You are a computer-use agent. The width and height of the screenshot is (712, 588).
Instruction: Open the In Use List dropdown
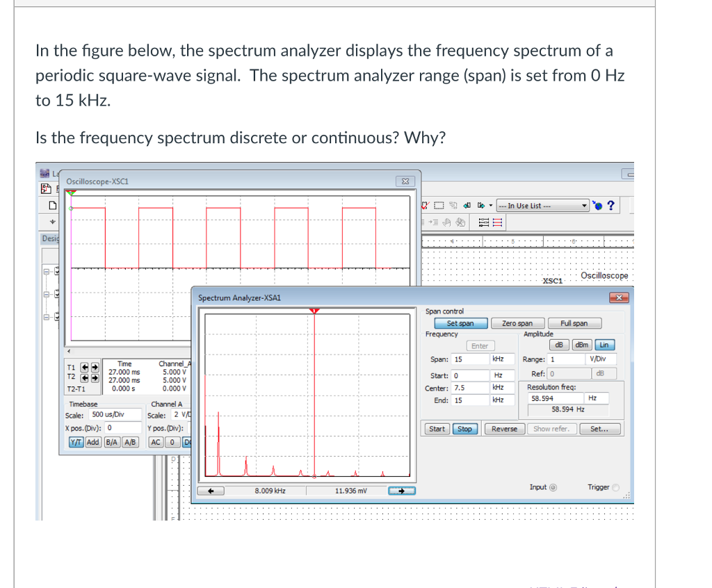click(584, 205)
